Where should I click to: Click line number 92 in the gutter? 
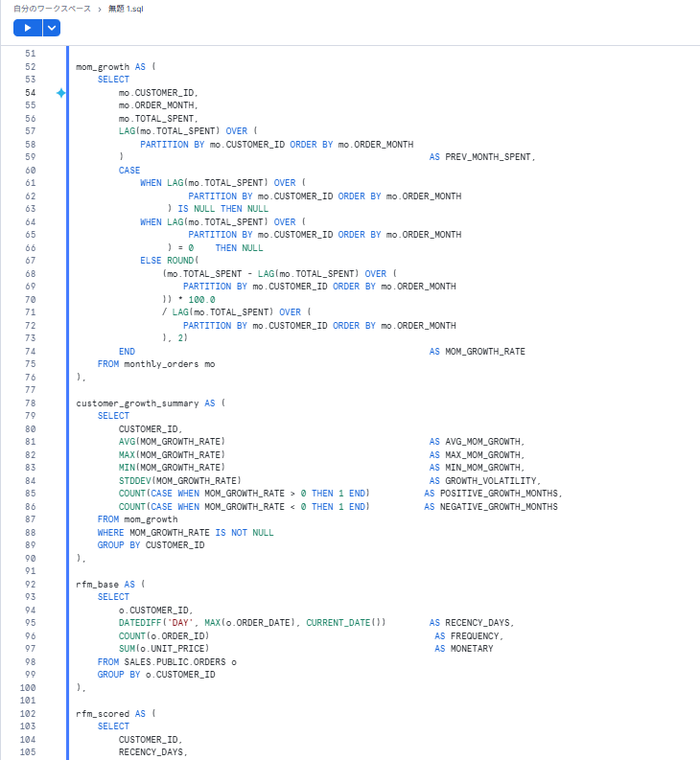pos(30,585)
